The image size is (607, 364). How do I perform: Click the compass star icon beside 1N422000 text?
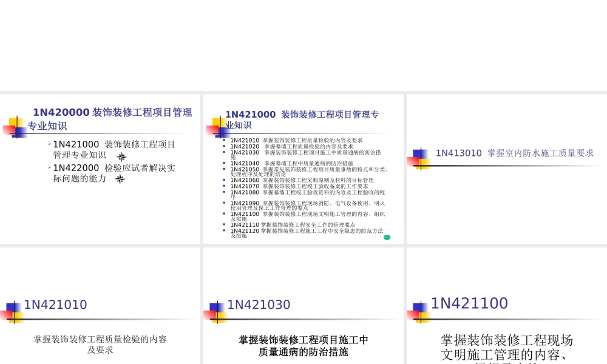click(120, 179)
